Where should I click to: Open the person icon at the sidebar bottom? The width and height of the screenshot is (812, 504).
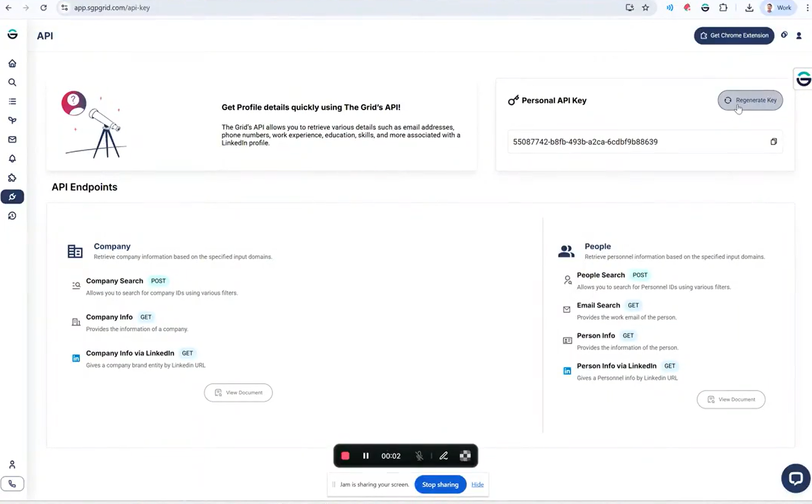point(13,464)
